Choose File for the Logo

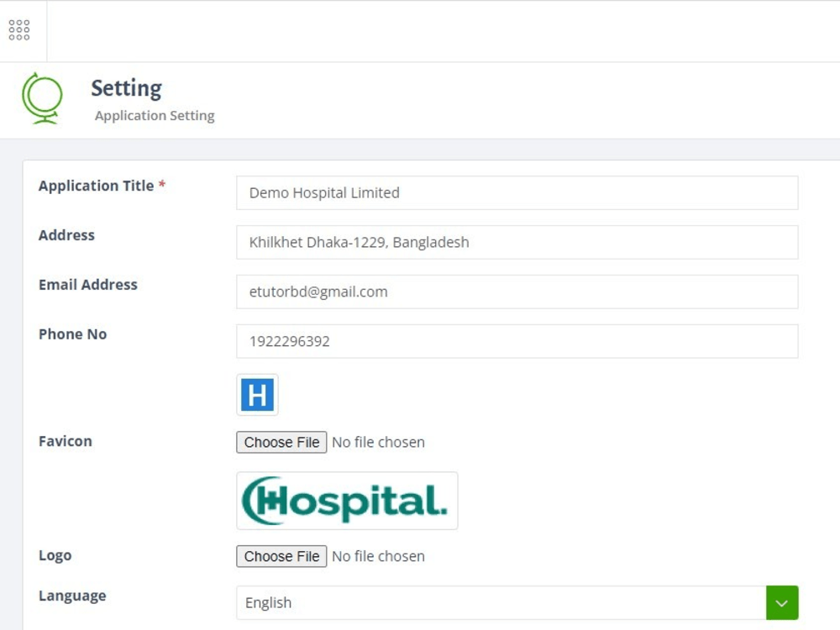[x=281, y=557]
